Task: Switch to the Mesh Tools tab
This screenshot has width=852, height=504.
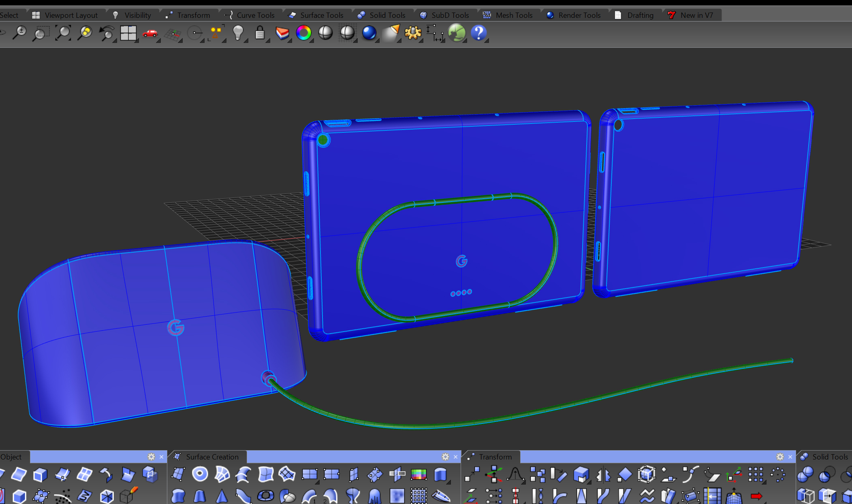Action: pos(514,15)
